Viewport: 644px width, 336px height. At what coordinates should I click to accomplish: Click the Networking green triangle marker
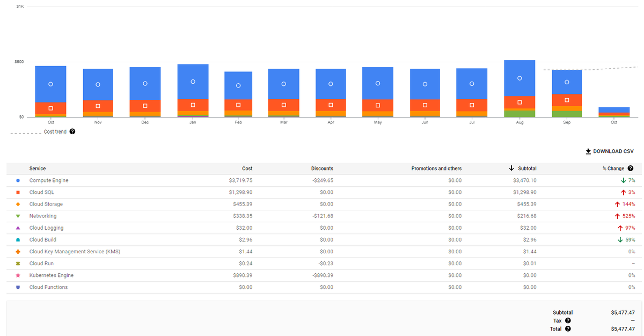click(x=18, y=216)
